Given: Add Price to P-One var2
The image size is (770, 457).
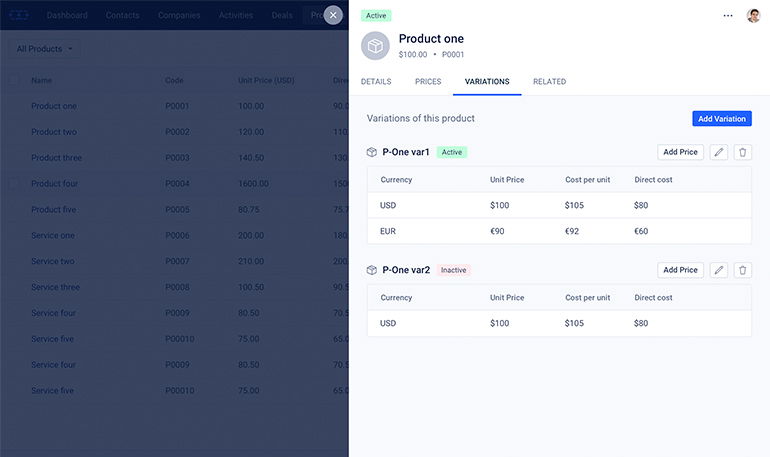Looking at the screenshot, I should pyautogui.click(x=680, y=270).
